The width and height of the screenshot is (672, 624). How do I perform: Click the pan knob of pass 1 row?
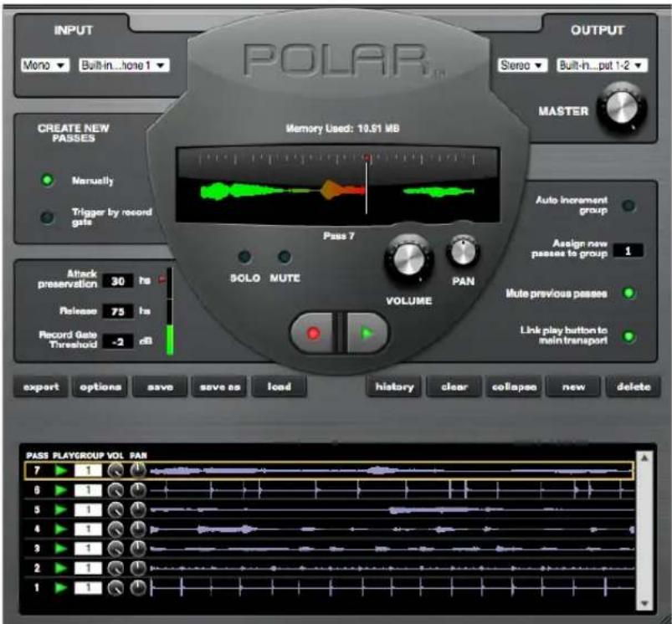click(x=138, y=587)
